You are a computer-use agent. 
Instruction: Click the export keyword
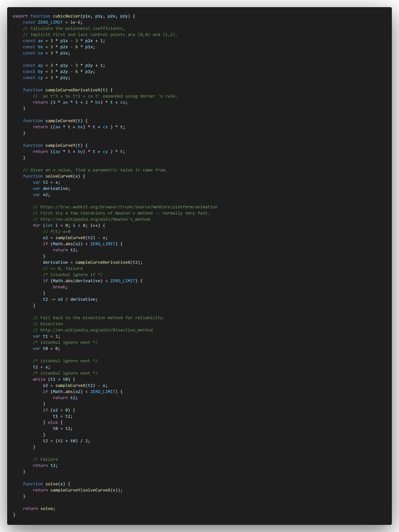pos(20,16)
